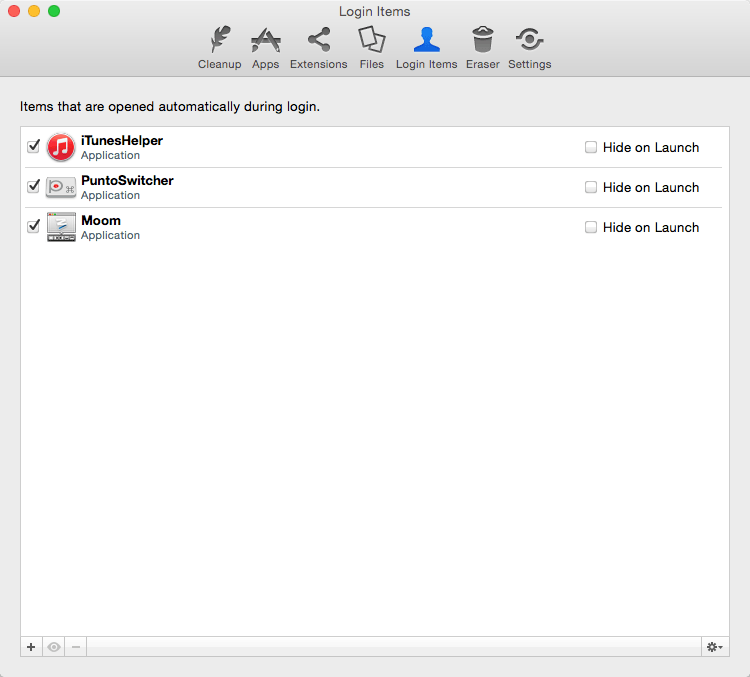The height and width of the screenshot is (677, 750).
Task: Click the Application label under PuntoSwitcher
Action: 110,195
